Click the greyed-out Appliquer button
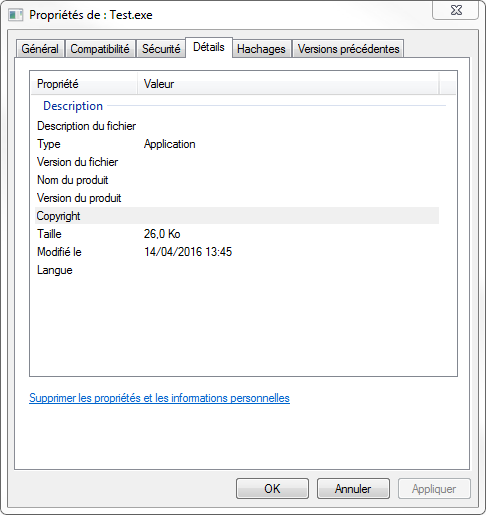Image resolution: width=486 pixels, height=515 pixels. [434, 489]
